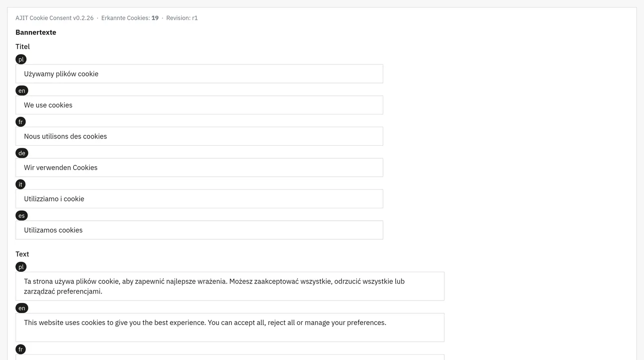The image size is (644, 360).
Task: Click the 'de' language badge
Action: click(x=22, y=153)
